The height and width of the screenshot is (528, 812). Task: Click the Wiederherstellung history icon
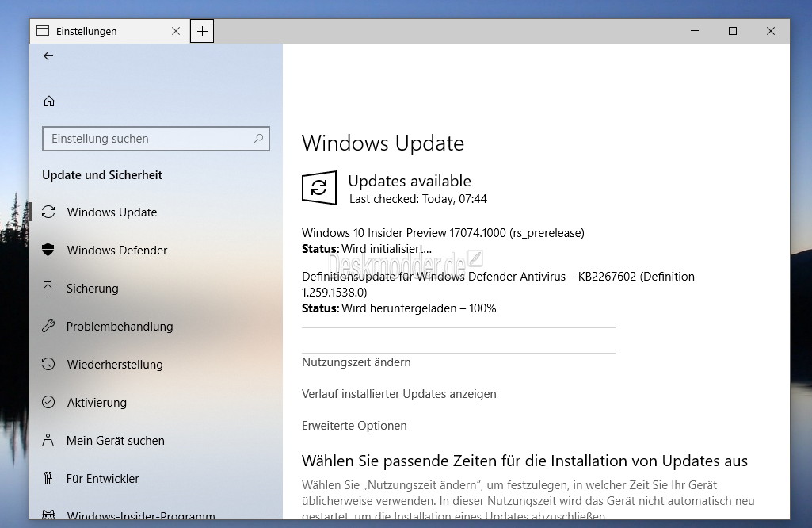pos(49,365)
